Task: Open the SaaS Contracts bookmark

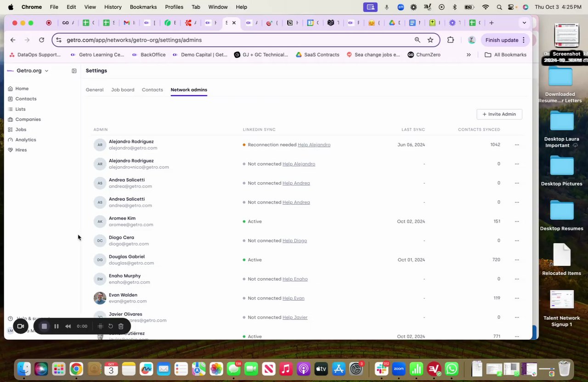Action: 317,55
